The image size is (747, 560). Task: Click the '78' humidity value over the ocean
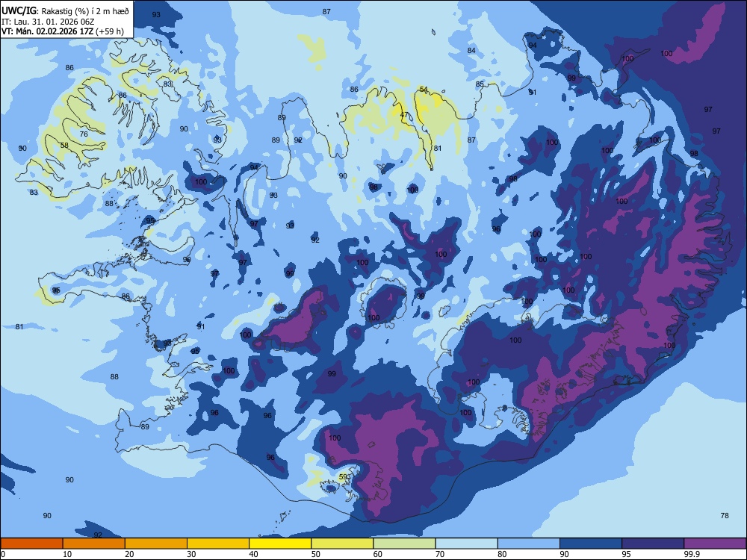[x=725, y=516]
